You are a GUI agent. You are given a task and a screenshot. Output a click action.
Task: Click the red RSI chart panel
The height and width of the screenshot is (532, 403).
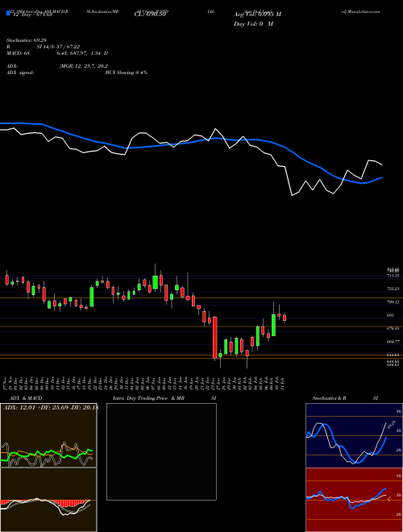coord(354,500)
